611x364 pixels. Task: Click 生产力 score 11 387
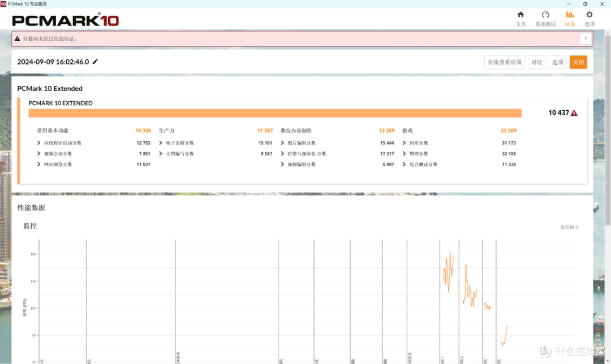coord(265,131)
